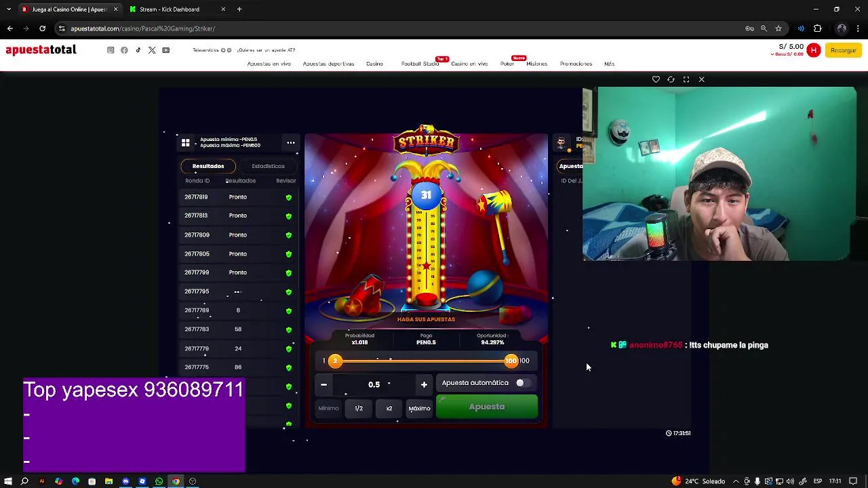The width and height of the screenshot is (868, 488).
Task: Open the game grid menu icon
Action: click(185, 143)
